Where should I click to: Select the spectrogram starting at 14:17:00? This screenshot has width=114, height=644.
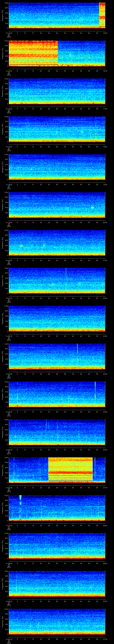tap(57, 129)
